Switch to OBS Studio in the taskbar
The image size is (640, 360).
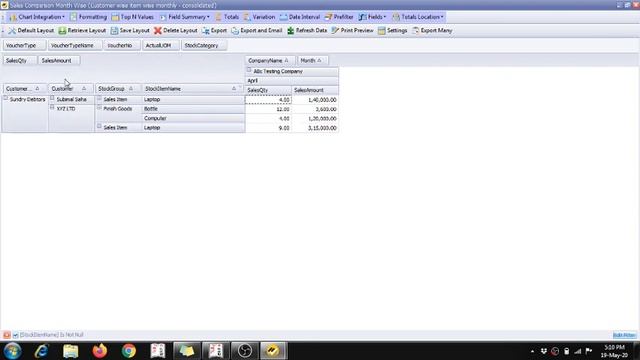click(244, 351)
